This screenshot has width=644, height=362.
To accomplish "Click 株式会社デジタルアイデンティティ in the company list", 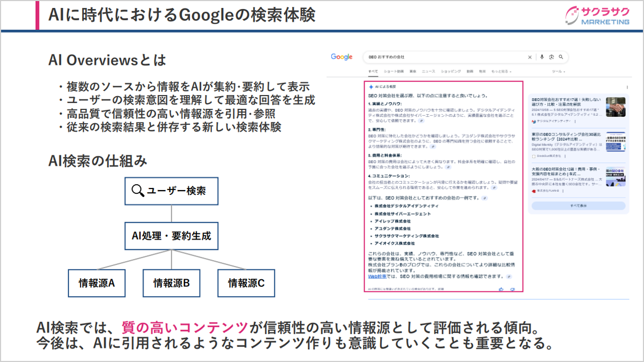I will (x=406, y=206).
